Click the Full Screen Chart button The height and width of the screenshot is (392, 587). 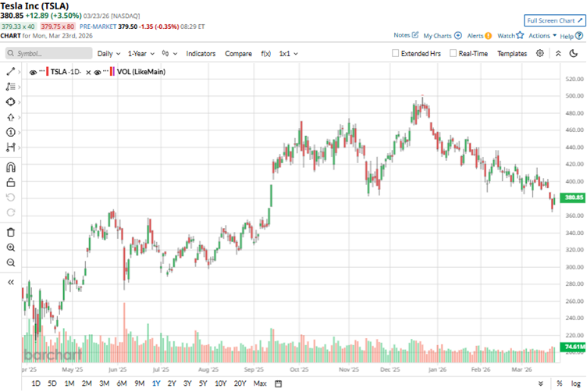click(554, 20)
